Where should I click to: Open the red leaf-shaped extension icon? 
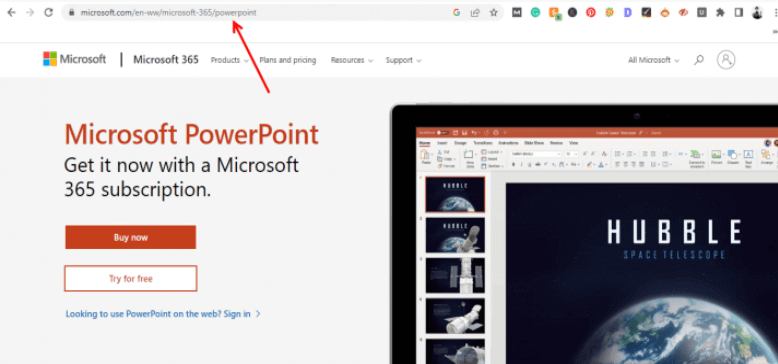pyautogui.click(x=683, y=13)
